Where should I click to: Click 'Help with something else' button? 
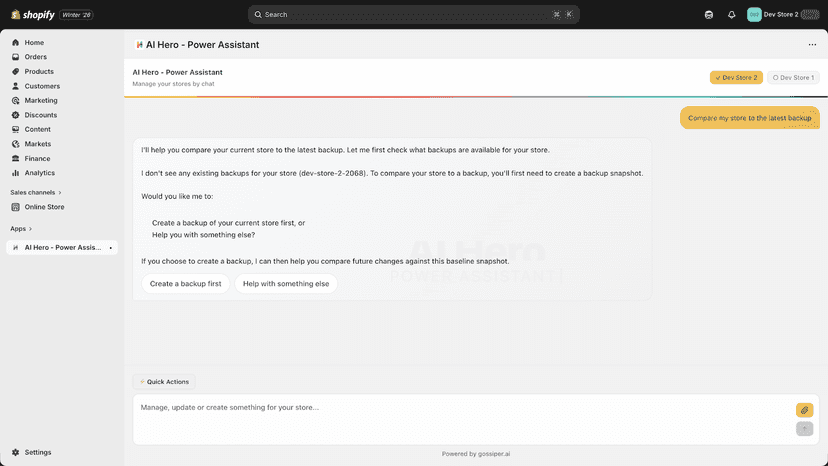click(x=286, y=284)
